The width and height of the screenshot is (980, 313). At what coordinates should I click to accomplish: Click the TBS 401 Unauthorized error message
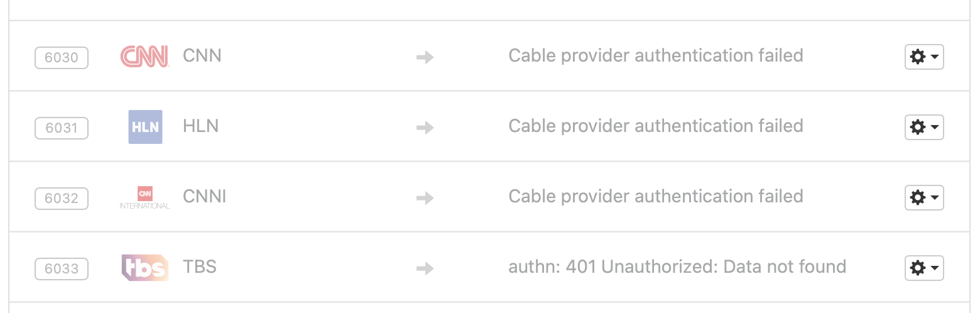click(x=677, y=267)
